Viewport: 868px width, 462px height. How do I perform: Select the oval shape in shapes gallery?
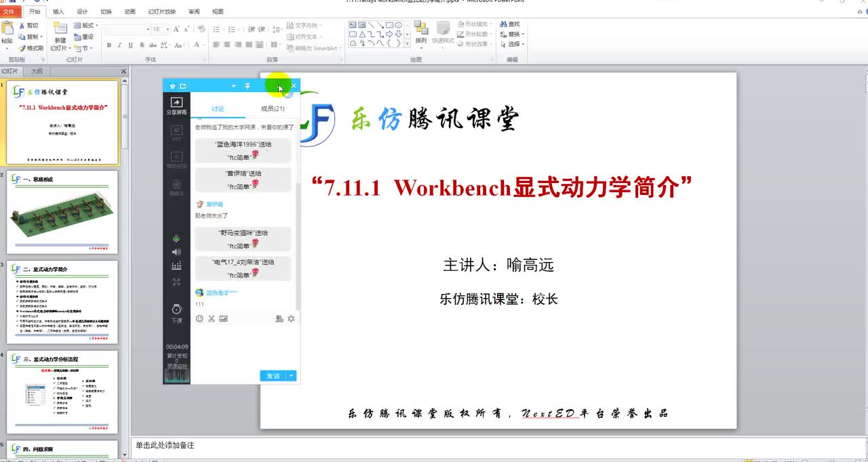coord(399,25)
